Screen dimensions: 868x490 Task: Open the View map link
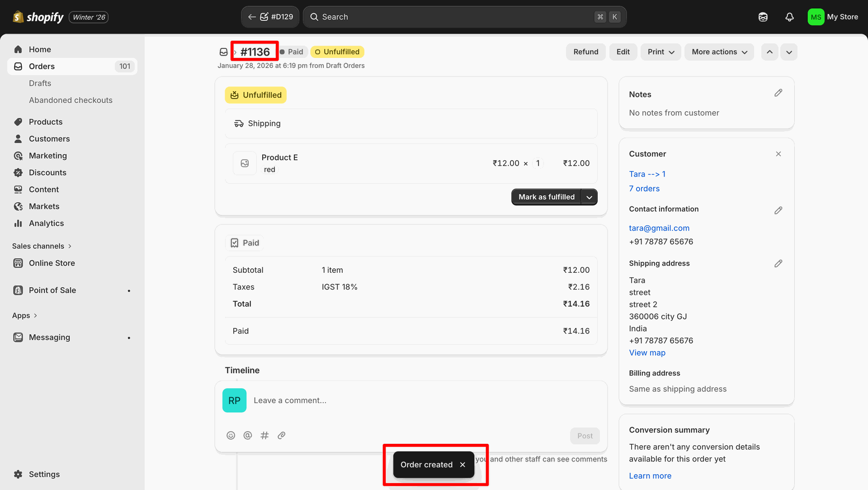(x=647, y=353)
